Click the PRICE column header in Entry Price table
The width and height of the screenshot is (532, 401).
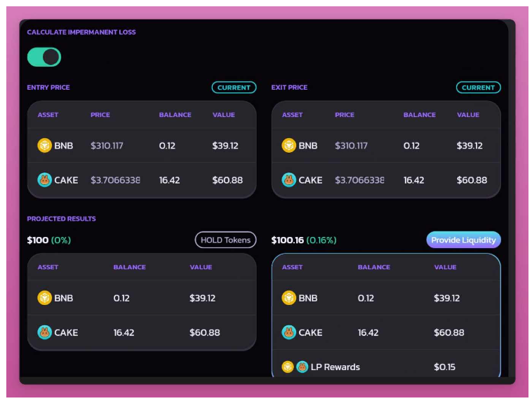click(x=100, y=115)
